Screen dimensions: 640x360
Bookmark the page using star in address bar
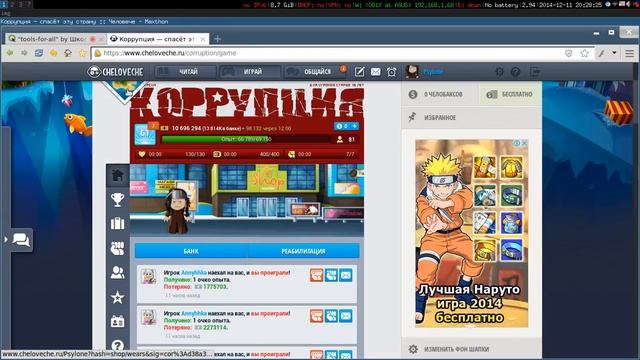584,53
